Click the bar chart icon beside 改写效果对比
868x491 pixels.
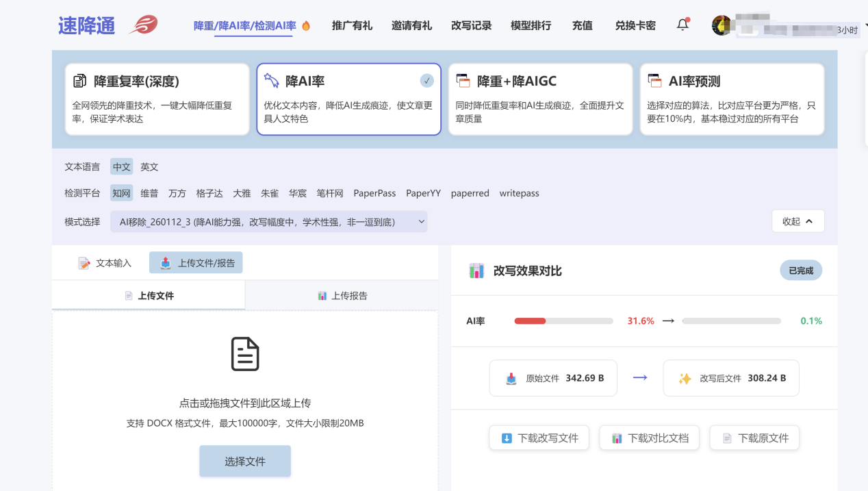point(476,271)
